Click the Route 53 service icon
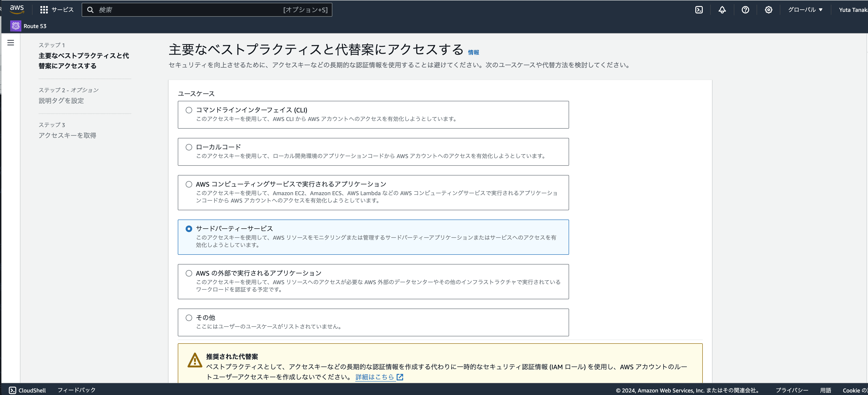This screenshot has width=868, height=395. tap(16, 26)
